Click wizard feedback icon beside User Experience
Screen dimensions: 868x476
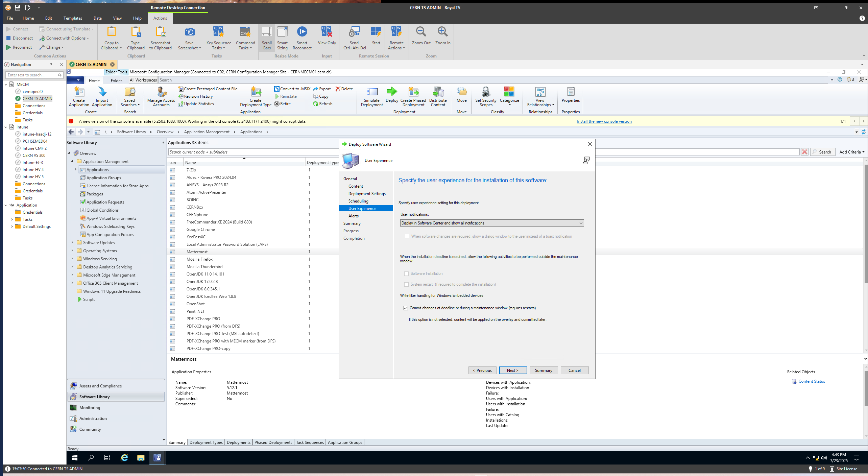click(586, 160)
